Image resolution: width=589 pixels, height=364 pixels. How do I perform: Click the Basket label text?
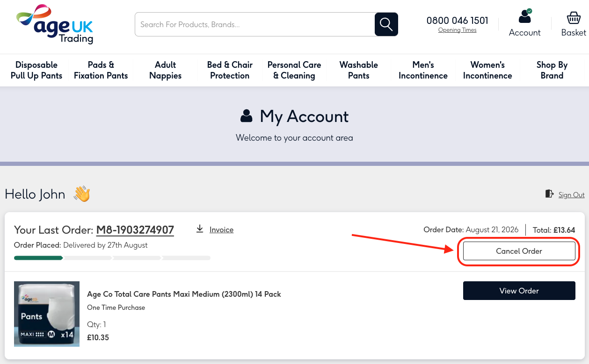pos(574,33)
